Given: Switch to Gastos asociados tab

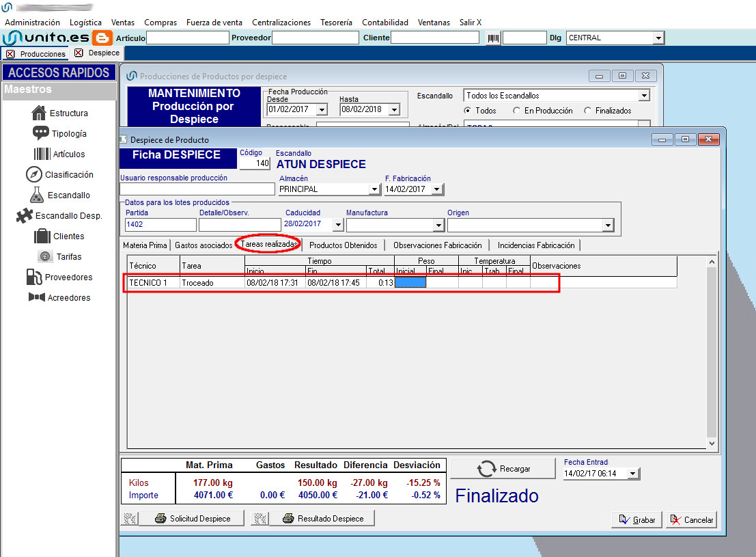Looking at the screenshot, I should [x=204, y=245].
